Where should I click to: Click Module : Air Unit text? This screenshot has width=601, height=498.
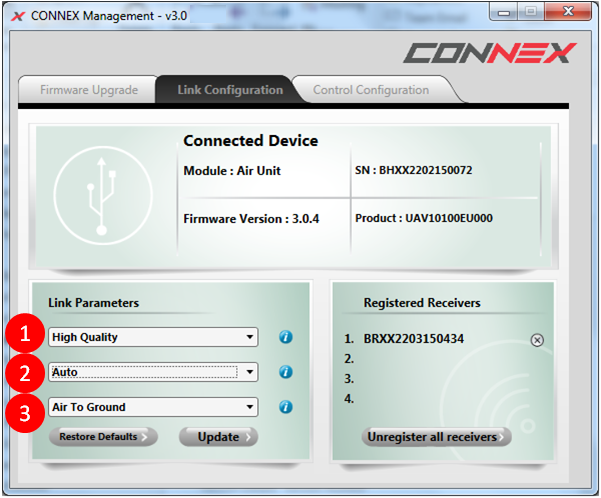pyautogui.click(x=232, y=171)
